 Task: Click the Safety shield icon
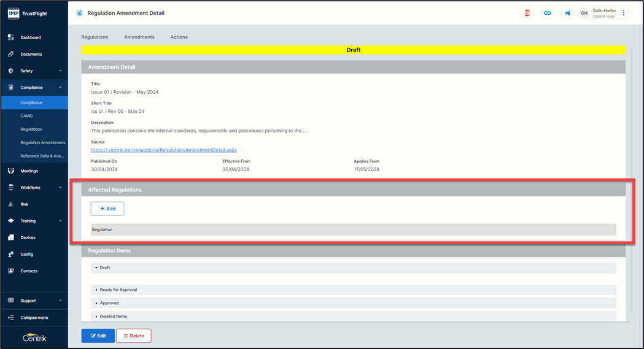(x=11, y=71)
